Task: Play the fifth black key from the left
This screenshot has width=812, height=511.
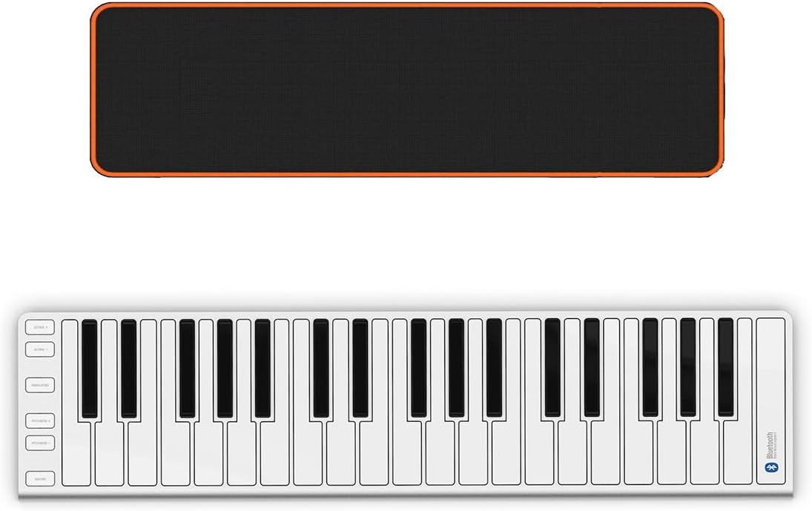Action: 263,369
